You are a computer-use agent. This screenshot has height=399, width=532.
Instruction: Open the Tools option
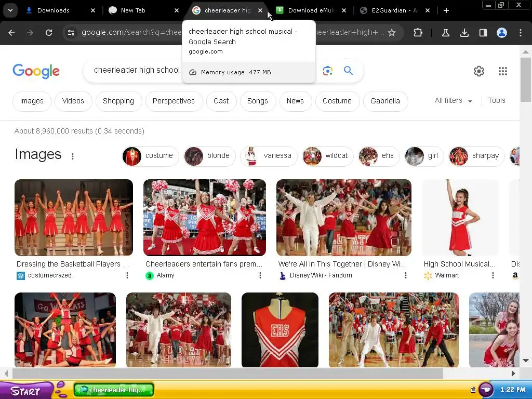pyautogui.click(x=497, y=100)
